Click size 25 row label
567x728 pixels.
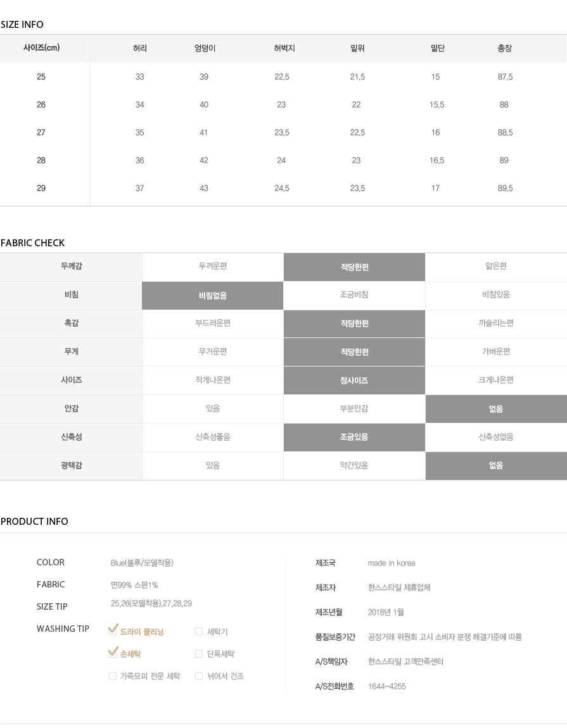click(x=41, y=77)
